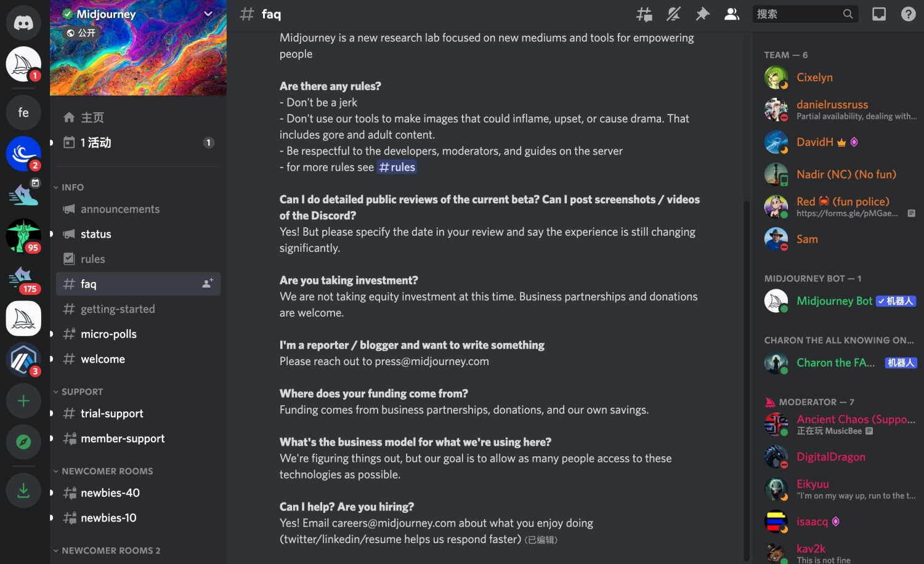Open Midjourney Bot member profile

click(834, 301)
